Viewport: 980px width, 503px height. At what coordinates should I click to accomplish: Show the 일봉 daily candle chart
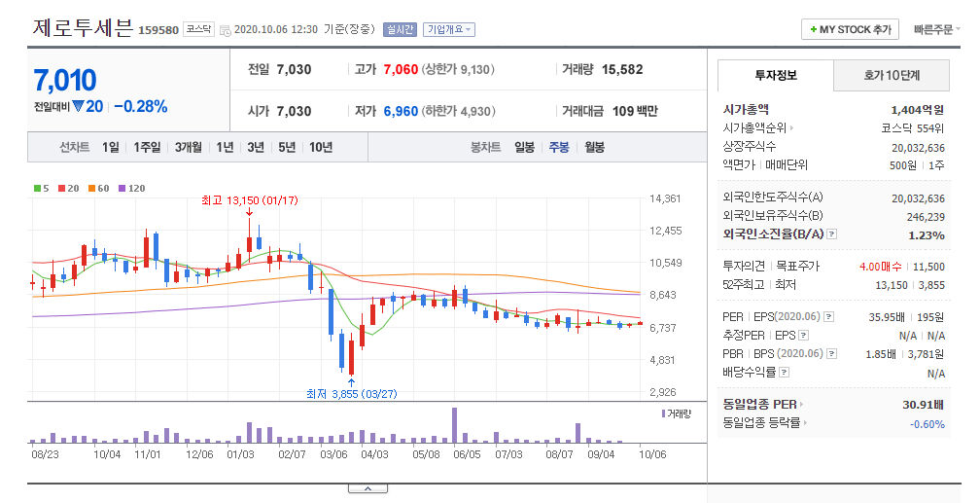point(524,147)
